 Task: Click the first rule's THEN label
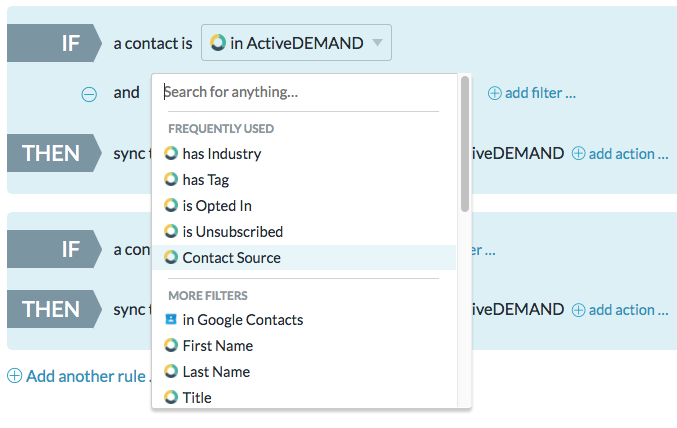(54, 153)
